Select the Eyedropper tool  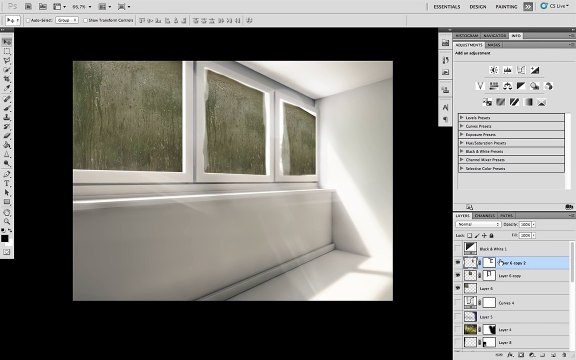(7, 88)
